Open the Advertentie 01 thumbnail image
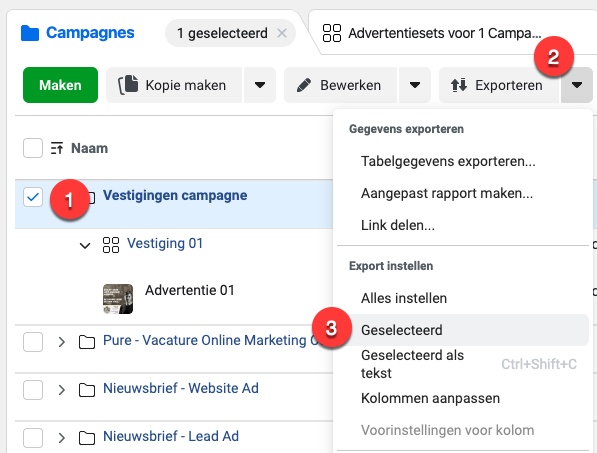597x453 pixels. 118,299
